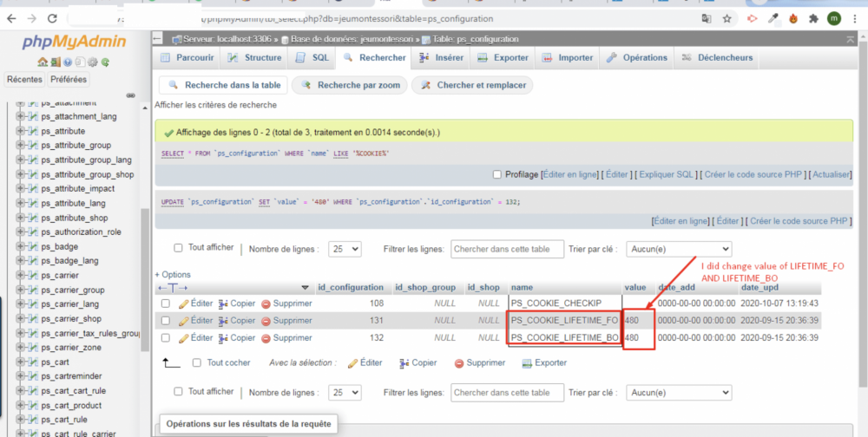This screenshot has height=437, width=868.
Task: Click Recherche par zoom button
Action: (349, 85)
